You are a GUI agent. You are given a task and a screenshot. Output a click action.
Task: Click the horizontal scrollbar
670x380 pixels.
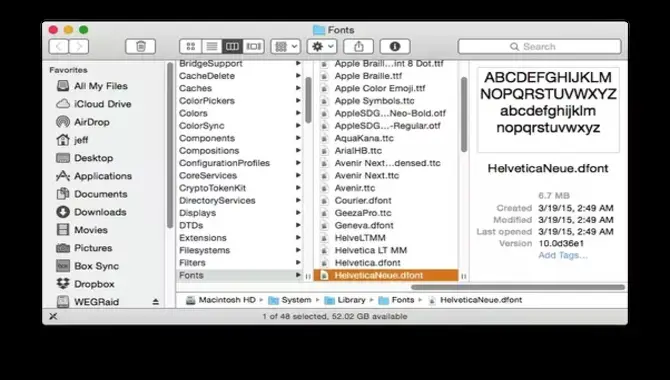click(517, 287)
